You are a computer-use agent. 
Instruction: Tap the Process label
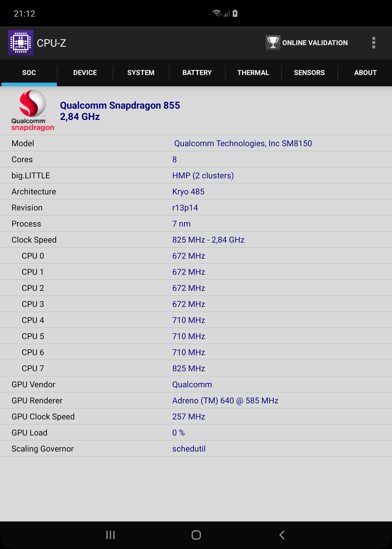[x=26, y=224]
